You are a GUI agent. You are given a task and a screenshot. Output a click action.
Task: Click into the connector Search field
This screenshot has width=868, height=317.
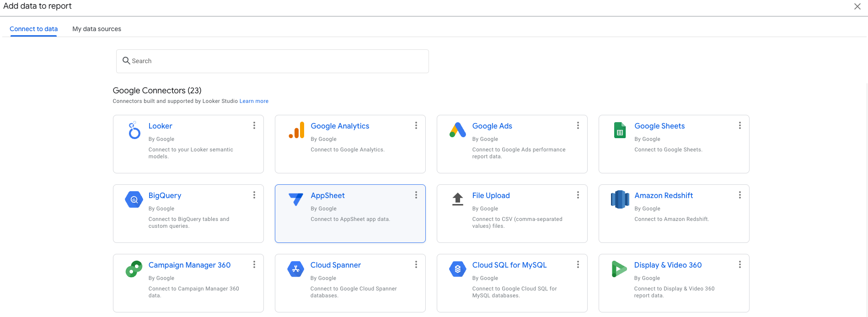click(273, 61)
